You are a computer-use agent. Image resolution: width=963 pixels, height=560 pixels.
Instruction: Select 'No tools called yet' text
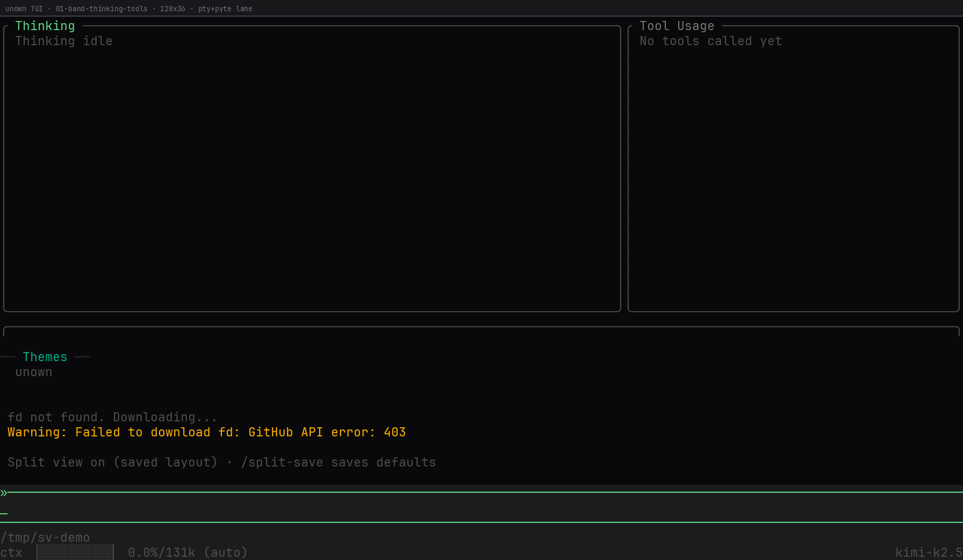[710, 41]
